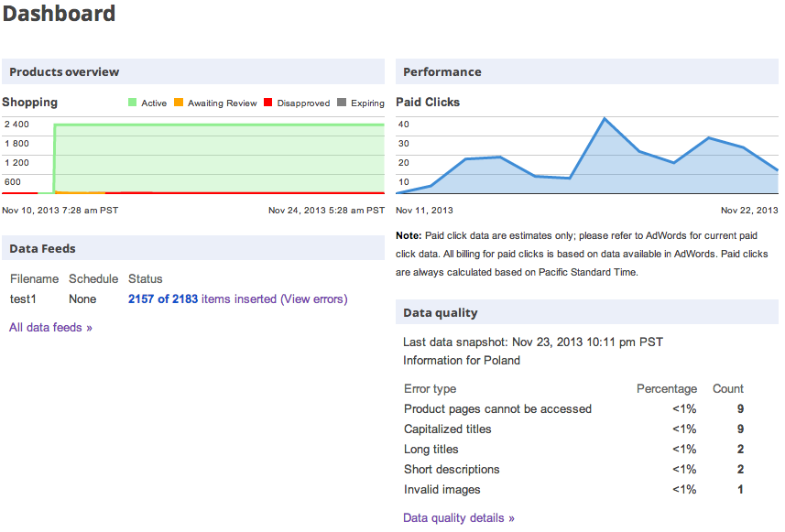Image resolution: width=785 pixels, height=532 pixels.
Task: Click the orange Awaiting Review legend swatch
Action: coord(179,102)
